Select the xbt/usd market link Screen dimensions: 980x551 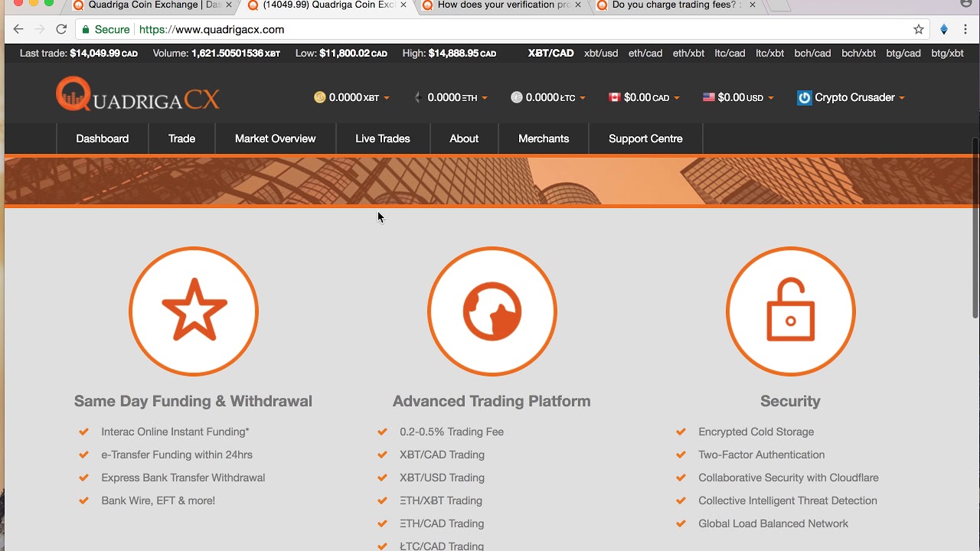601,53
